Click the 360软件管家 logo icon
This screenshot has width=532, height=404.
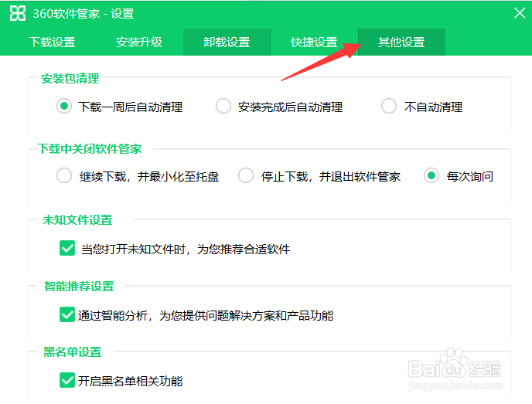18,13
